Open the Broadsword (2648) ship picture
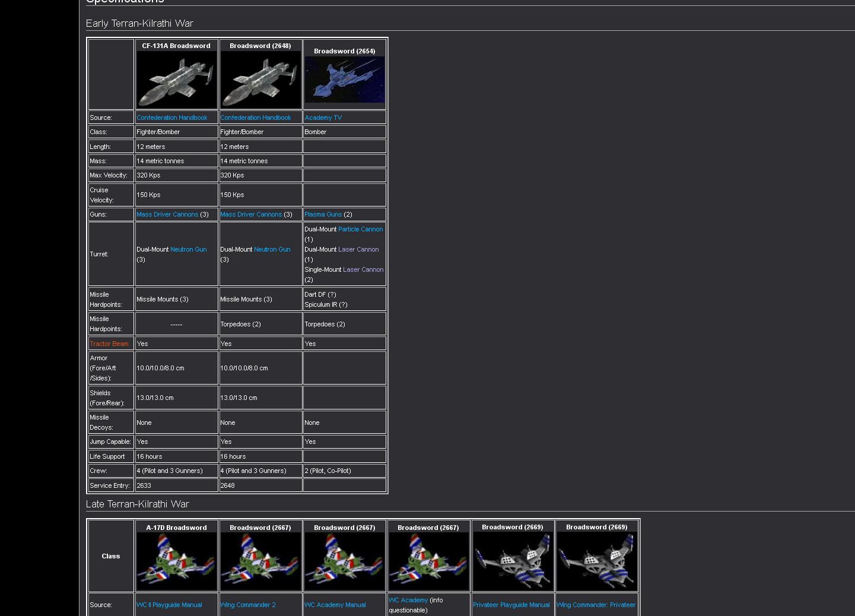 click(260, 79)
